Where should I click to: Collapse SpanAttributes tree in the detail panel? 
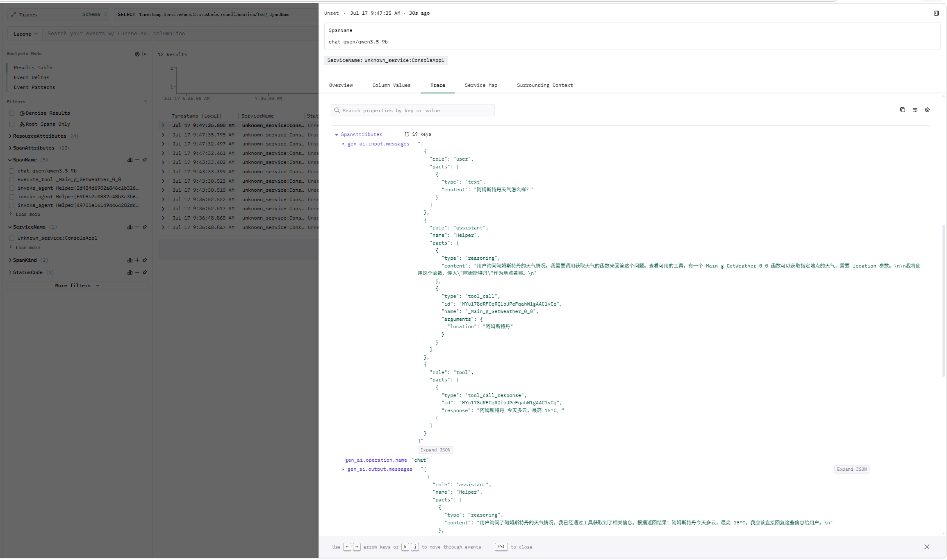click(337, 134)
